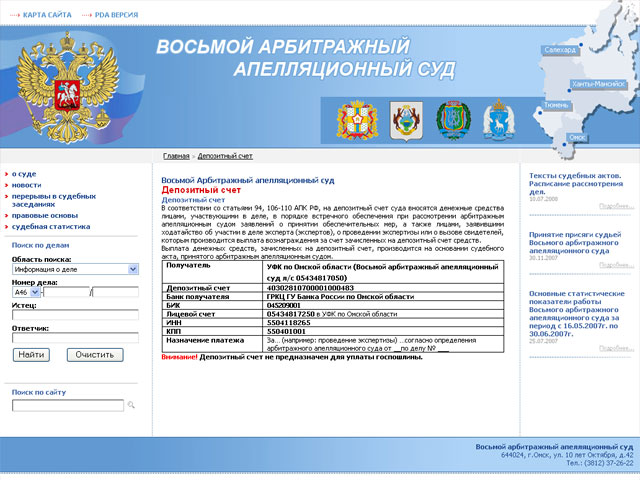
Task: Focus the first Номер дела number field
Action: click(67, 292)
